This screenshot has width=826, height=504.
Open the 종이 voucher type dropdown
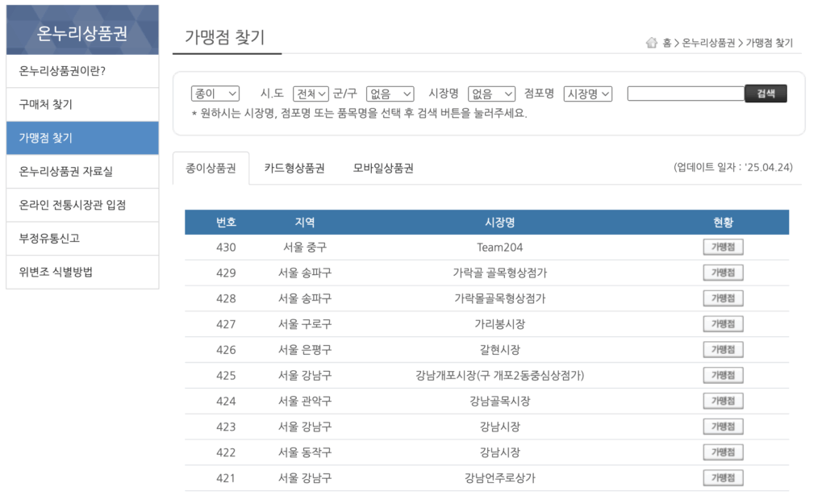pos(215,94)
